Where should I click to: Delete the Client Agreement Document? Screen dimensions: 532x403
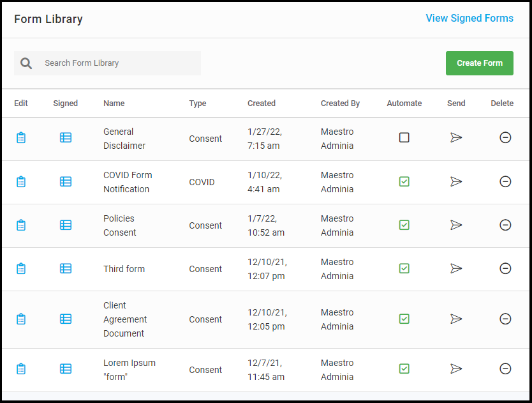(x=505, y=319)
